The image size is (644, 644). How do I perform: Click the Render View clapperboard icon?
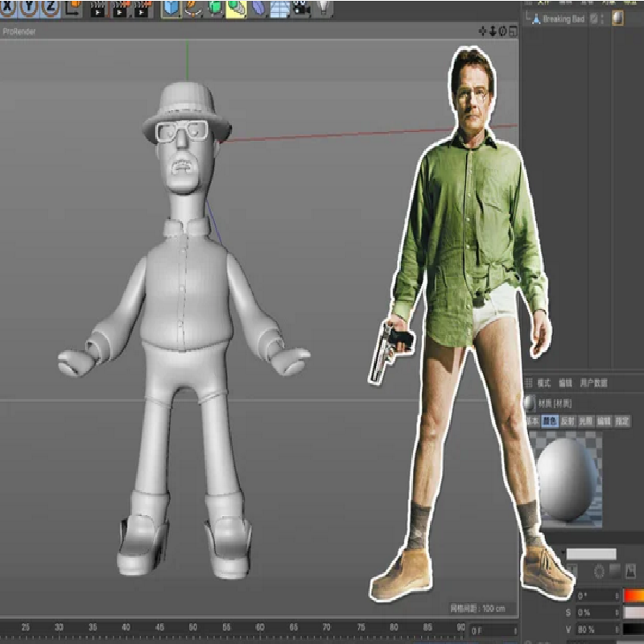[97, 9]
